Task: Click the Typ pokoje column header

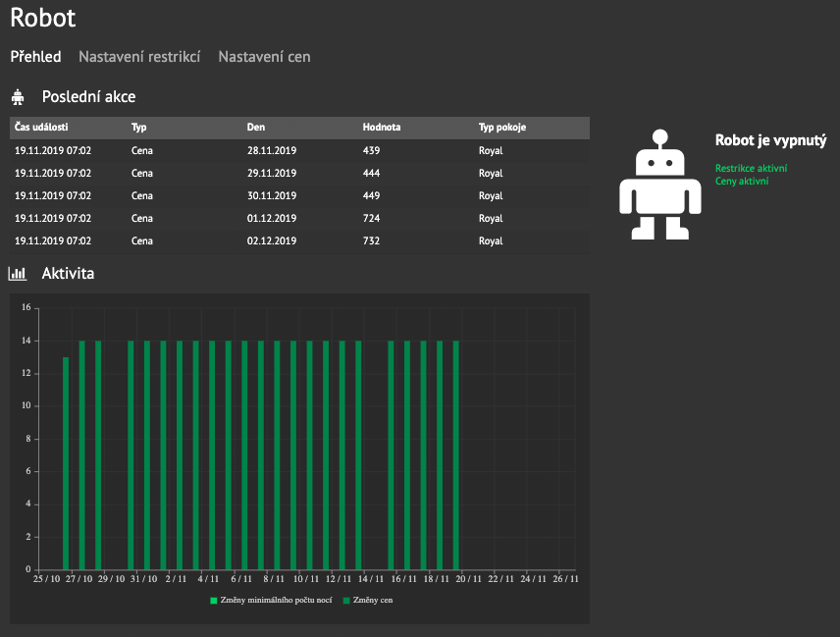Action: 502,127
